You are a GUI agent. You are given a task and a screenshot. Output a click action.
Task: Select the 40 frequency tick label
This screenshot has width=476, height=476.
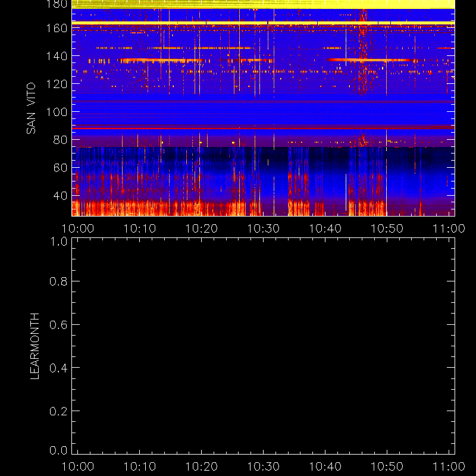61,196
